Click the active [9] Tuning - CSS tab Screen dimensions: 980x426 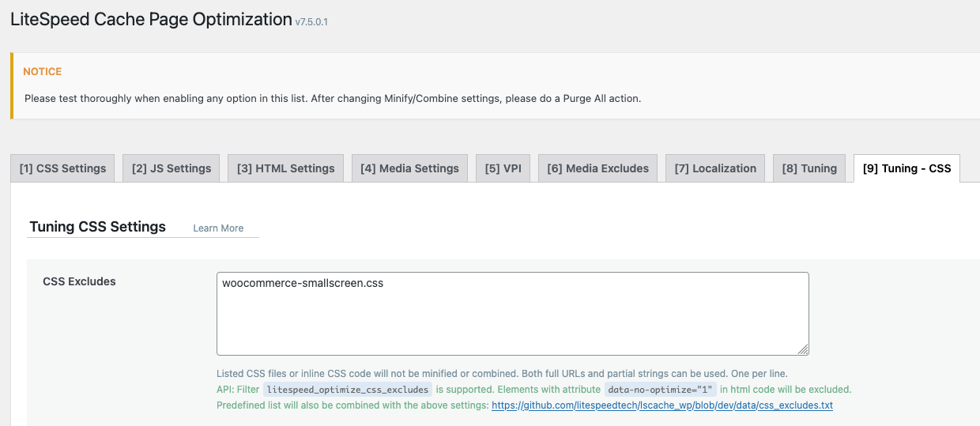[x=906, y=168]
